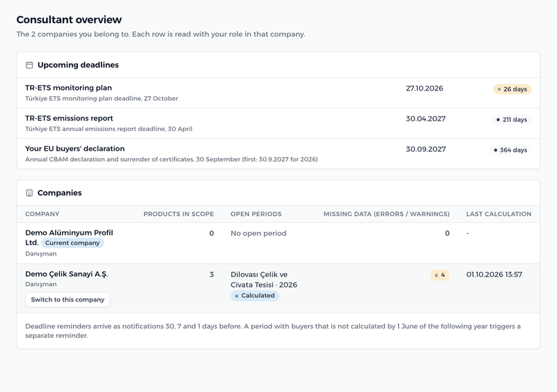Select the Your EU buyers' declaration title
This screenshot has height=392, width=557.
(75, 148)
